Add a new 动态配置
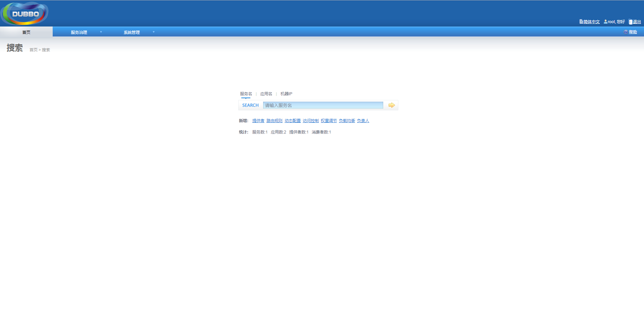 point(293,121)
